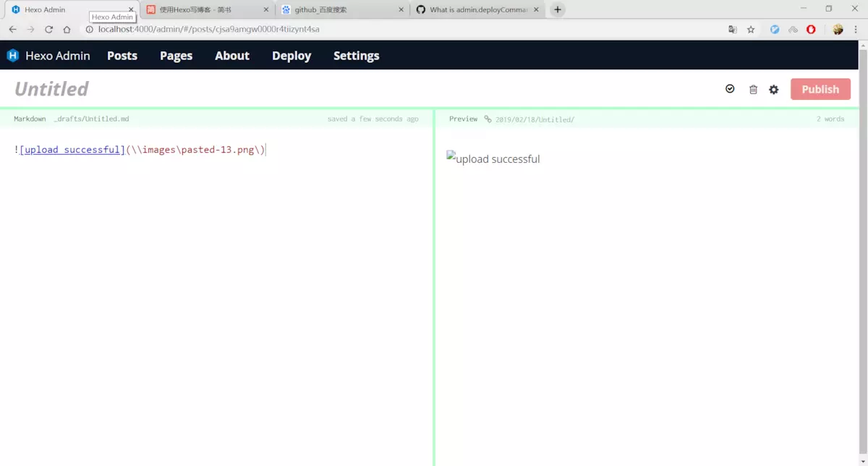Click the browser address bar

click(x=405, y=30)
